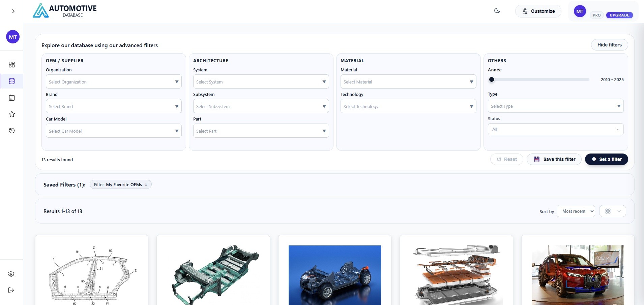The width and height of the screenshot is (644, 305).
Task: Open the sidebar MT user avatar
Action: pos(13,37)
